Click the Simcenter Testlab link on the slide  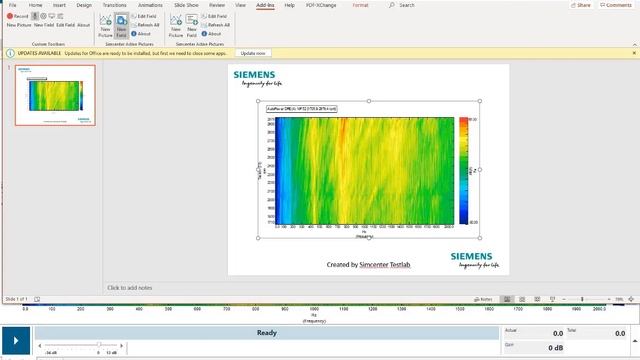[384, 264]
